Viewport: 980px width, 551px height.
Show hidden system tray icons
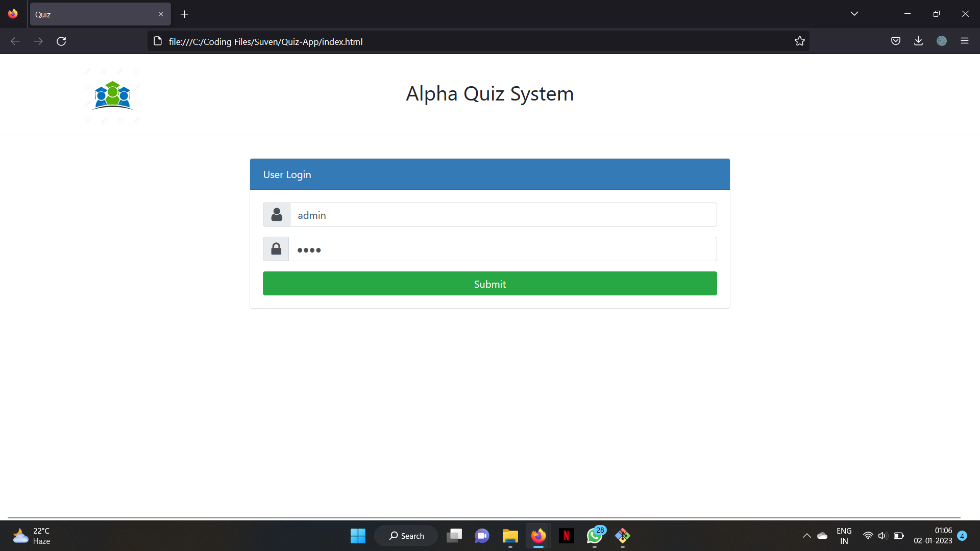tap(806, 536)
